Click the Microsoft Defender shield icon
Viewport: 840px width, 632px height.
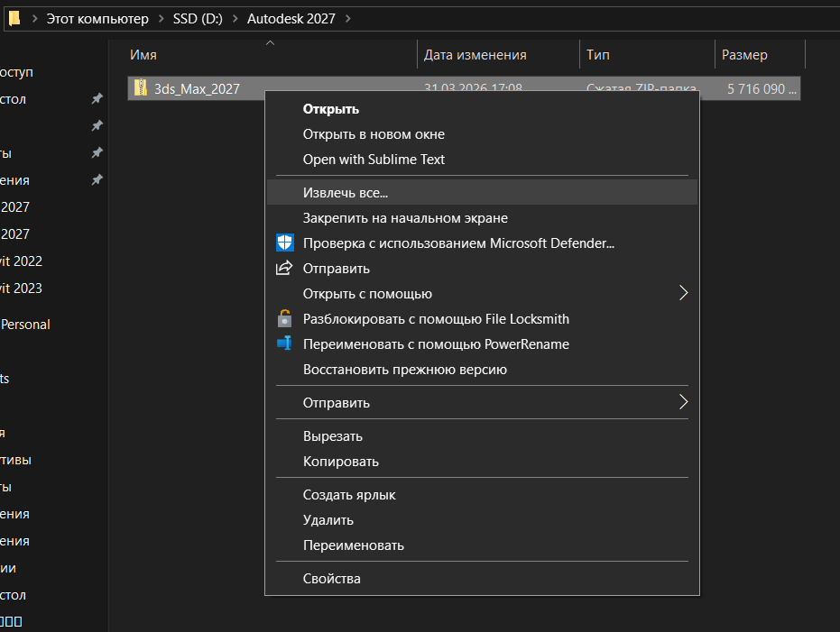point(284,243)
